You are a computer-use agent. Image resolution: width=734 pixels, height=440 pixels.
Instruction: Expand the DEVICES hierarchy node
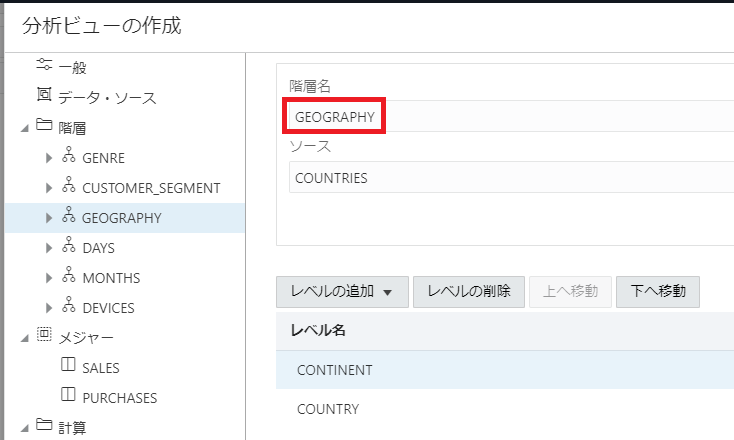point(49,308)
